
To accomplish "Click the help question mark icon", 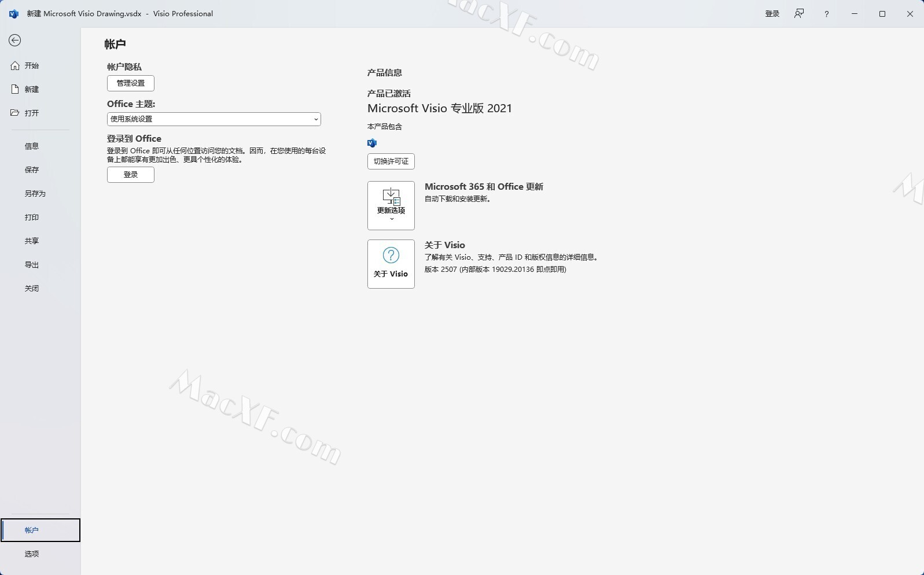I will [826, 14].
